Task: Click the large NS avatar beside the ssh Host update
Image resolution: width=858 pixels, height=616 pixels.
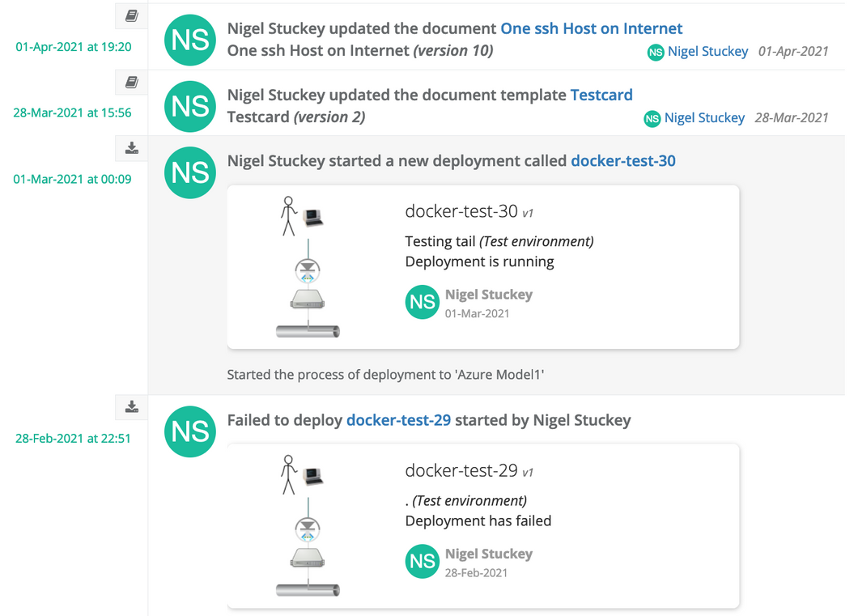Action: tap(190, 40)
